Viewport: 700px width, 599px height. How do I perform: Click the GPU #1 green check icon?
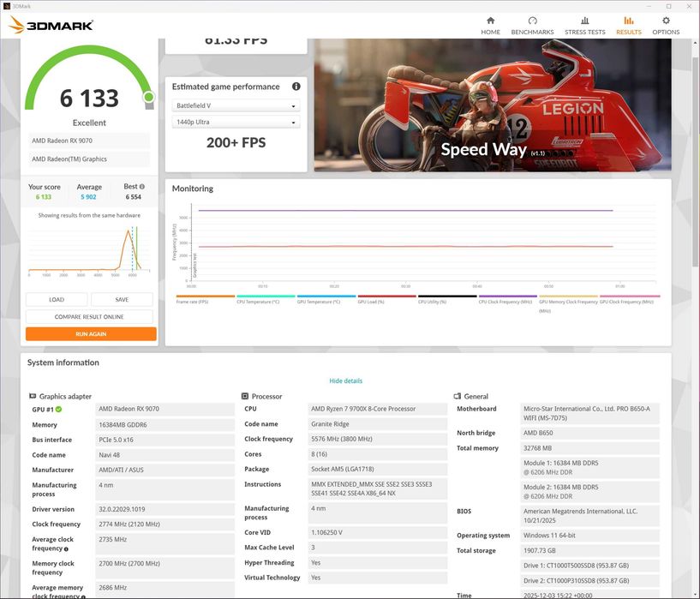[59, 409]
